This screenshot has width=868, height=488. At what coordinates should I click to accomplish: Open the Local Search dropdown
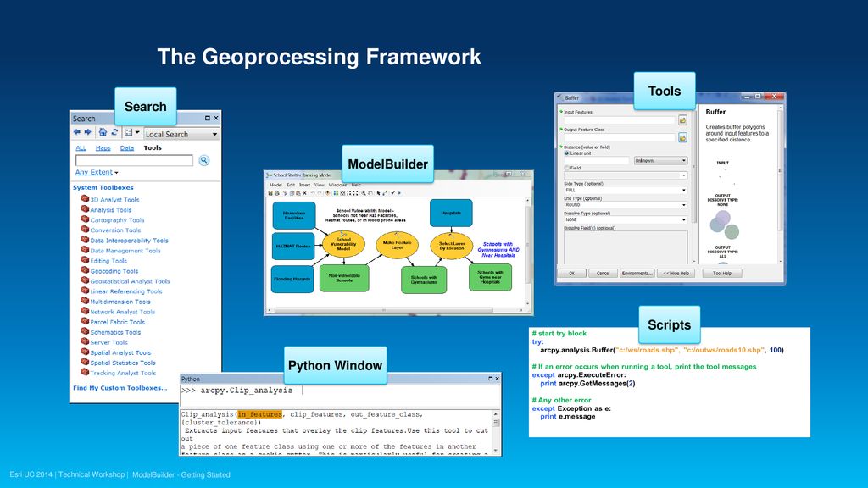181,134
